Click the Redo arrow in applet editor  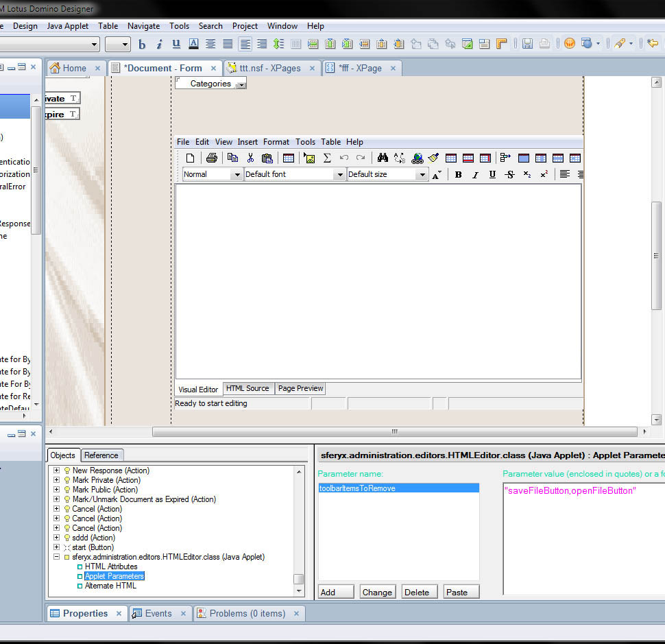361,158
